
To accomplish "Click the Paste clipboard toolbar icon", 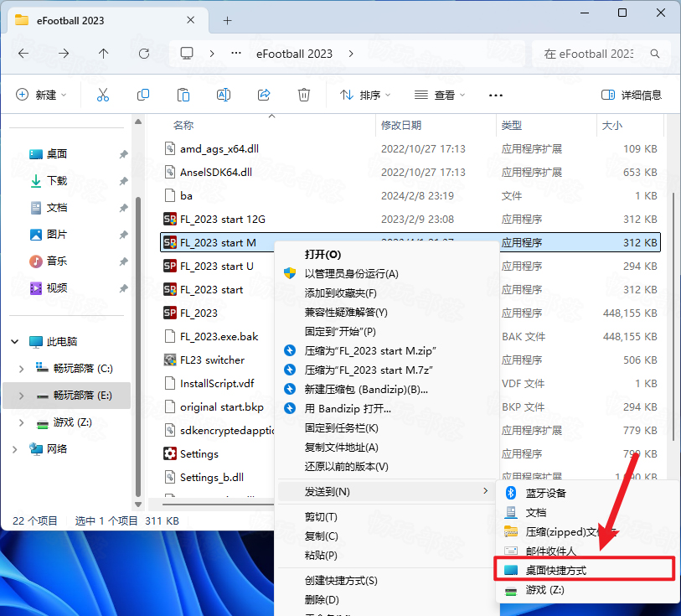I will tap(183, 95).
